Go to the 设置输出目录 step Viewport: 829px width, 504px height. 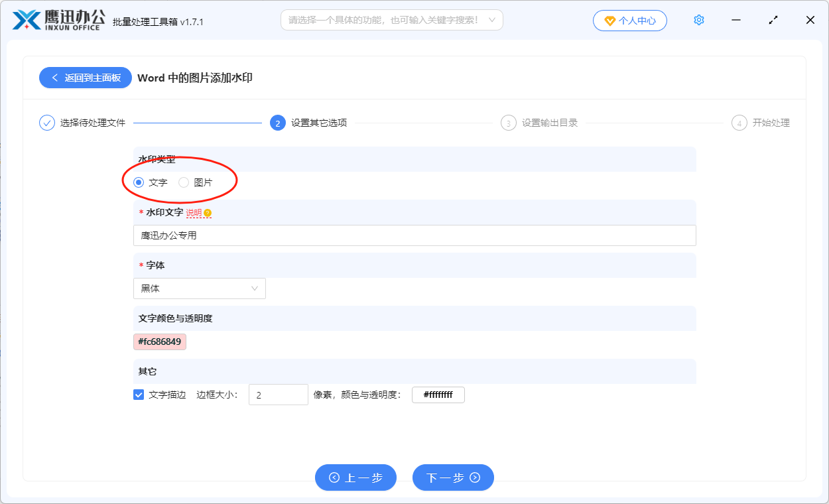point(549,123)
